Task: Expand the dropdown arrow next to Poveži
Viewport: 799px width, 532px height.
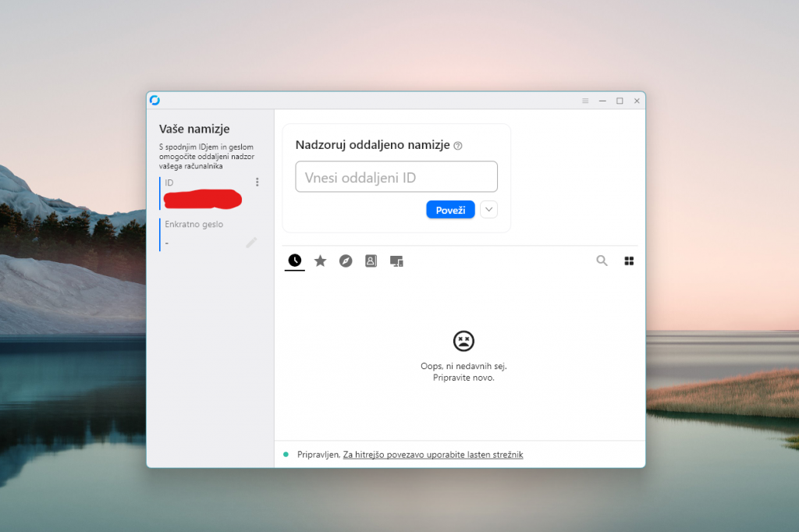Action: click(x=488, y=209)
